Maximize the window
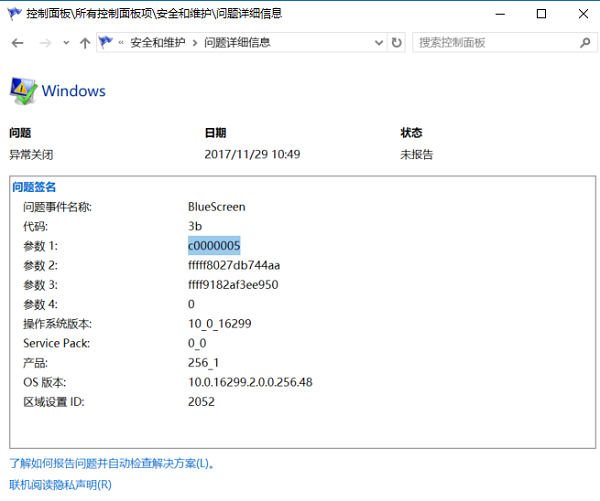This screenshot has height=501, width=600. [541, 14]
